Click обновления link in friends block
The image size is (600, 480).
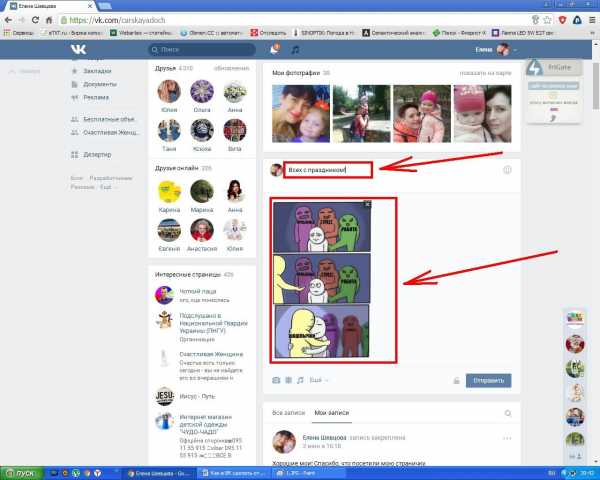(232, 68)
